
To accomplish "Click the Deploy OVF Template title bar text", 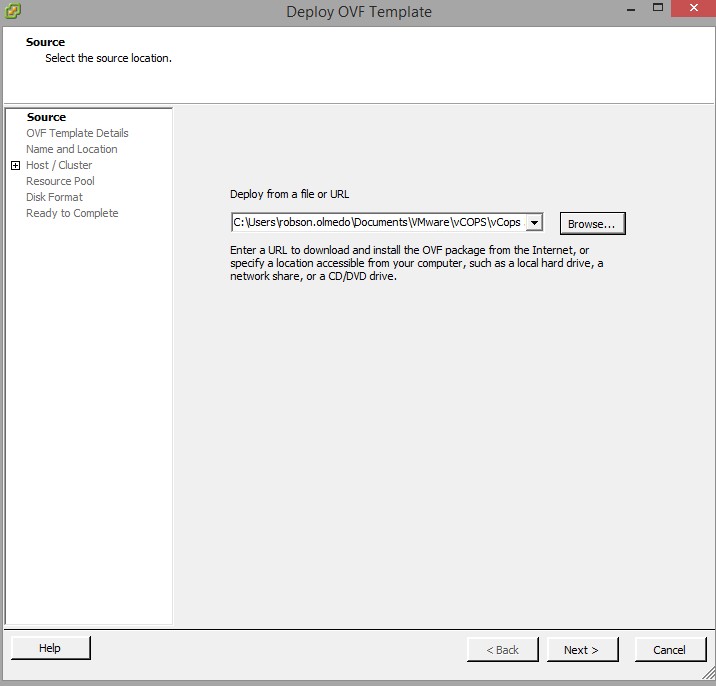I will click(358, 12).
